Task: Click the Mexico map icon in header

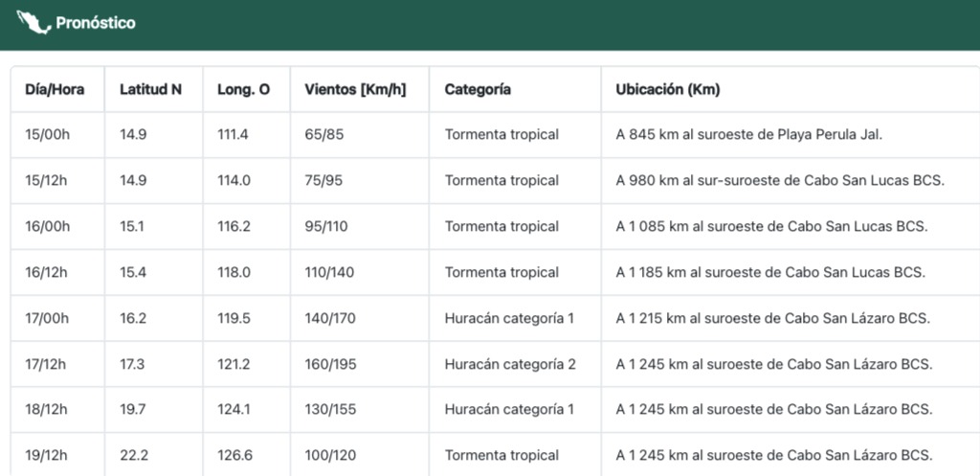Action: pyautogui.click(x=33, y=23)
